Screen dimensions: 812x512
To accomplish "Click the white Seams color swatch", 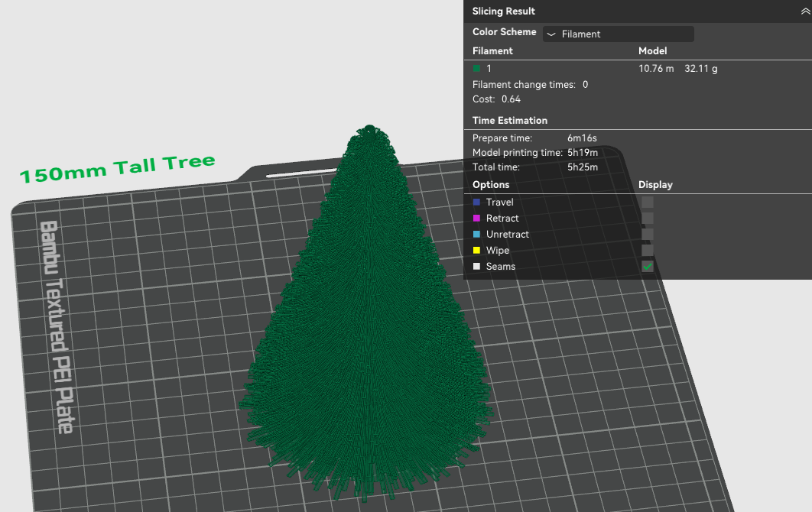I will pyautogui.click(x=476, y=266).
